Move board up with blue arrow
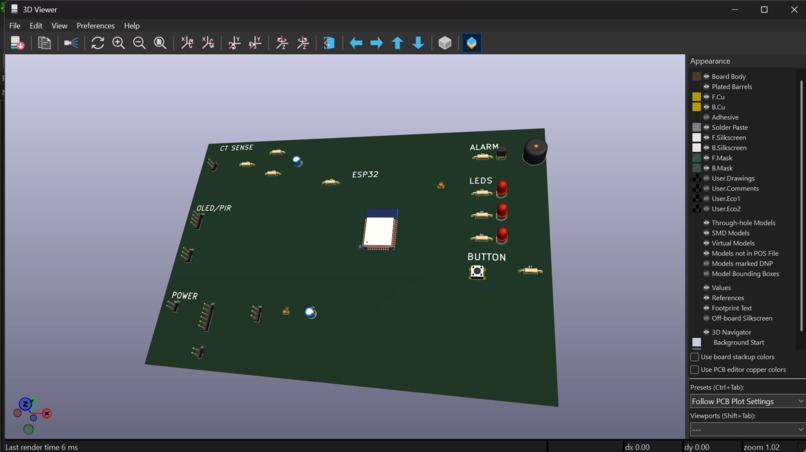 (397, 43)
